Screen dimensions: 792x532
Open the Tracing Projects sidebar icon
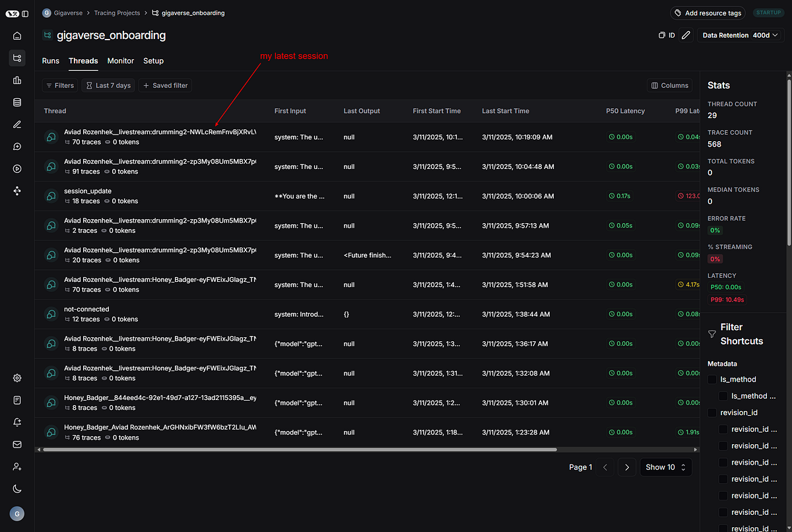click(17, 58)
